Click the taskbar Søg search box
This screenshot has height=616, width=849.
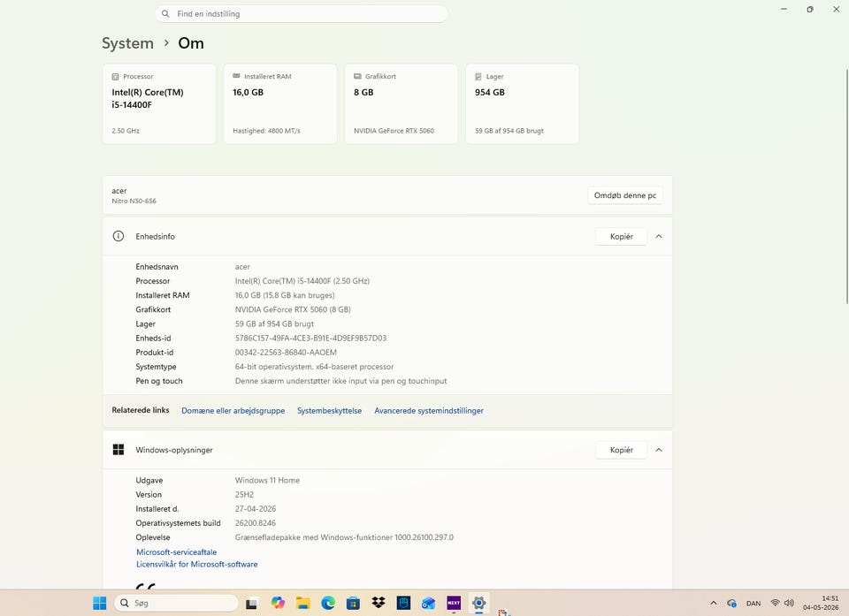click(x=177, y=603)
